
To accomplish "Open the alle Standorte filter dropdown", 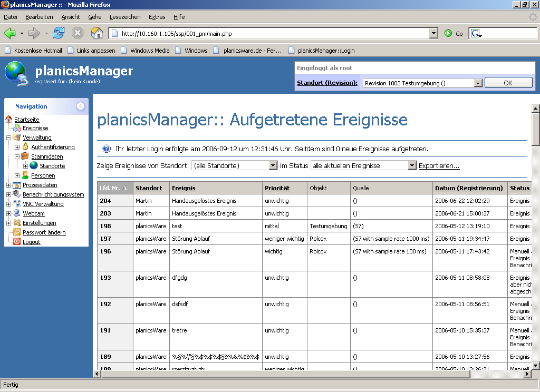I will [273, 165].
